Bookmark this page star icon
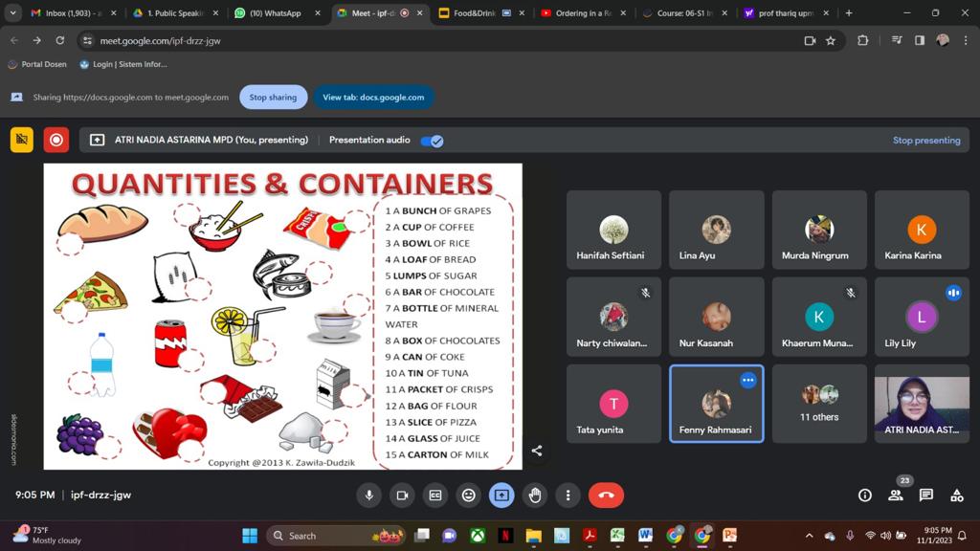980x551 pixels. 831,40
